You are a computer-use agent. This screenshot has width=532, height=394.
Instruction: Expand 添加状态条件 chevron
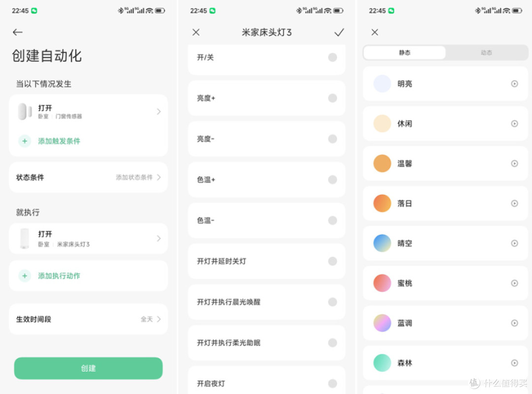(159, 178)
